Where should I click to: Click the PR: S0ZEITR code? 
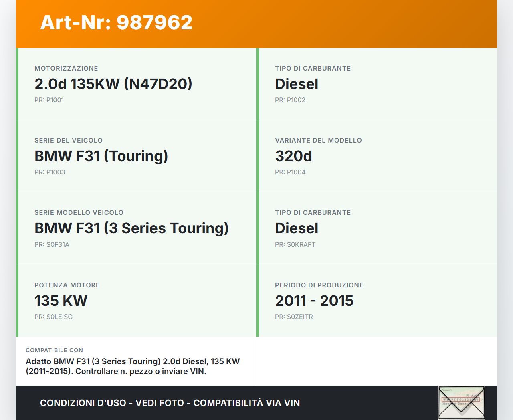pos(294,317)
